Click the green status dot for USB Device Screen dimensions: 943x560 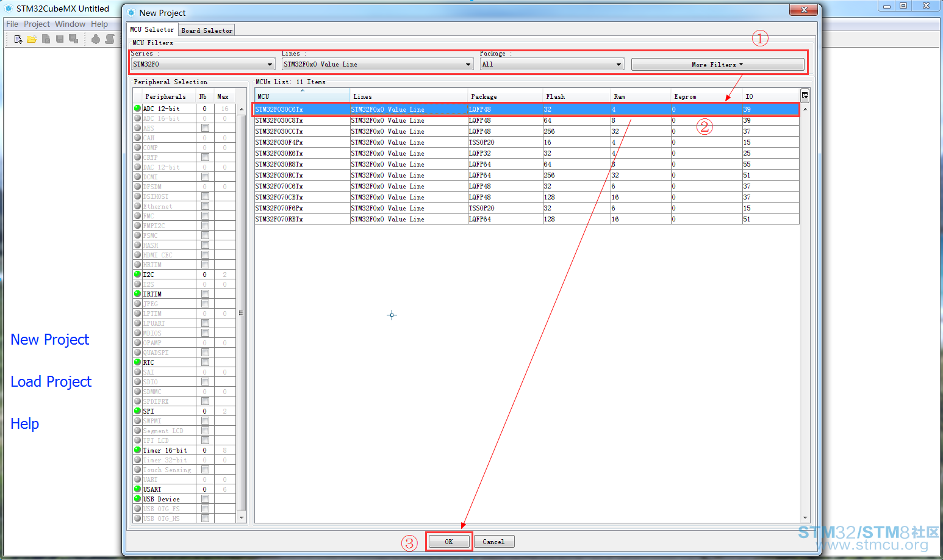click(x=137, y=498)
